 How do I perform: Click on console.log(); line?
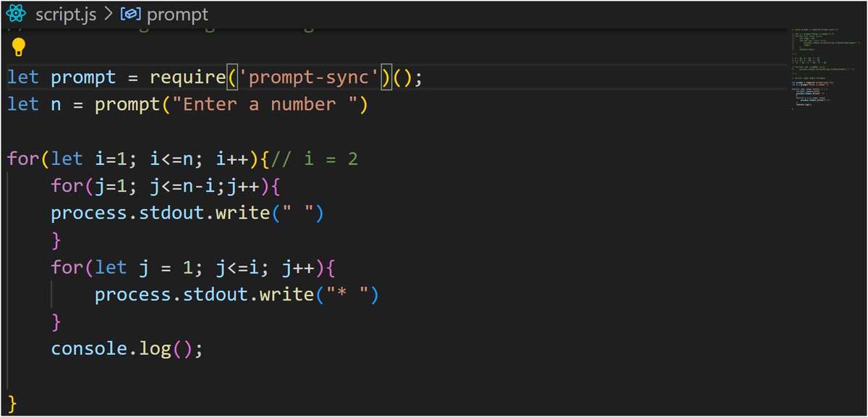[x=127, y=349]
